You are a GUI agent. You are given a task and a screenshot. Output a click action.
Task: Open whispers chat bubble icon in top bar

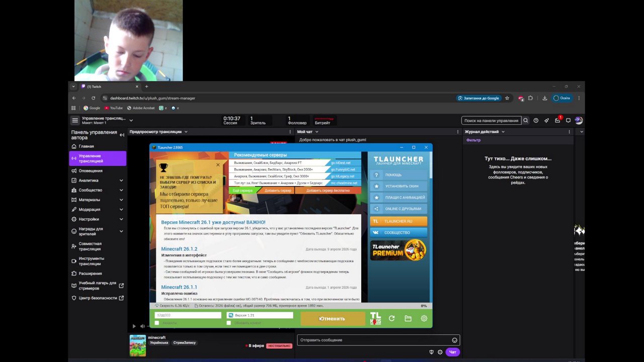pos(568,121)
